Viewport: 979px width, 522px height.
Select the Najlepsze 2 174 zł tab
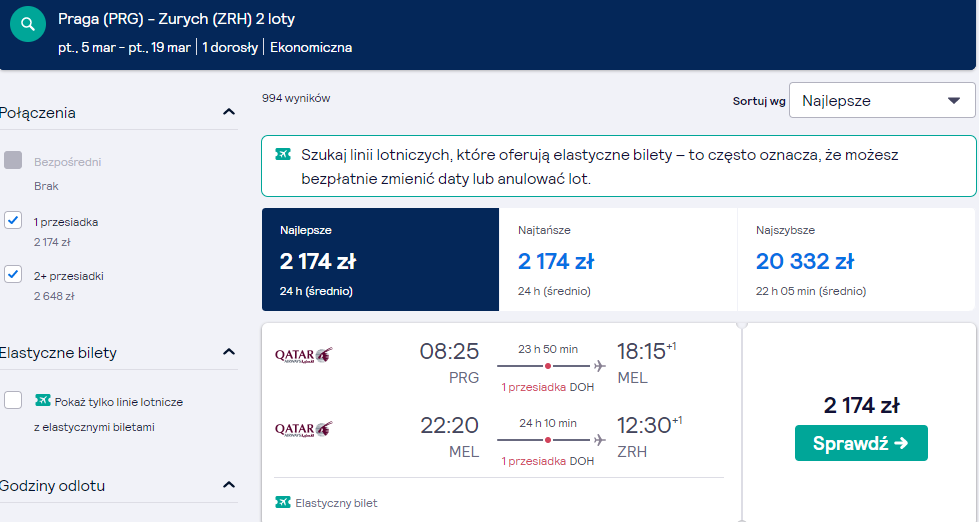click(x=380, y=259)
